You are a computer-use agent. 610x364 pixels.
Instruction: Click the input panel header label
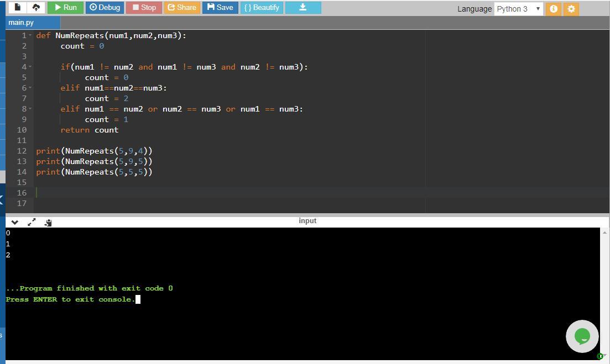tap(307, 220)
